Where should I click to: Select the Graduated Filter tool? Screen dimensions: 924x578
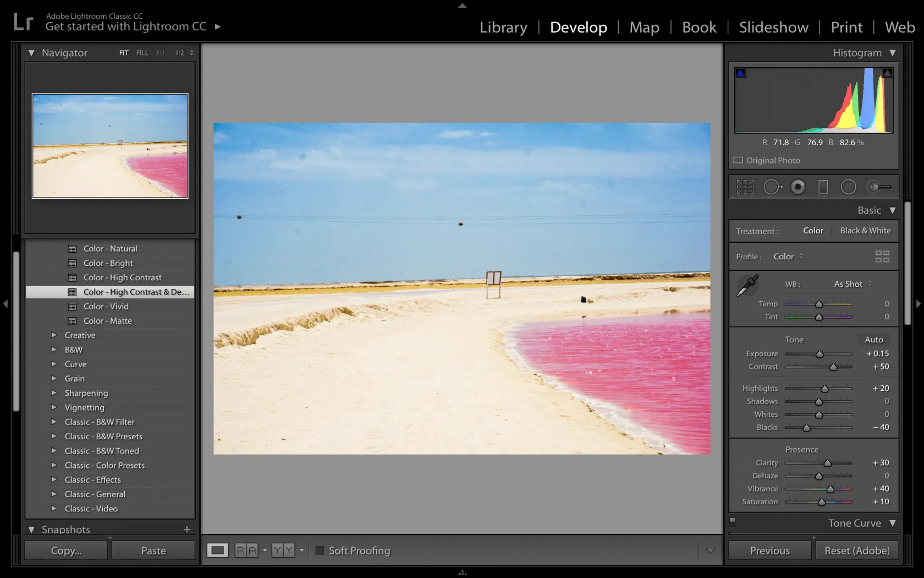coord(823,187)
